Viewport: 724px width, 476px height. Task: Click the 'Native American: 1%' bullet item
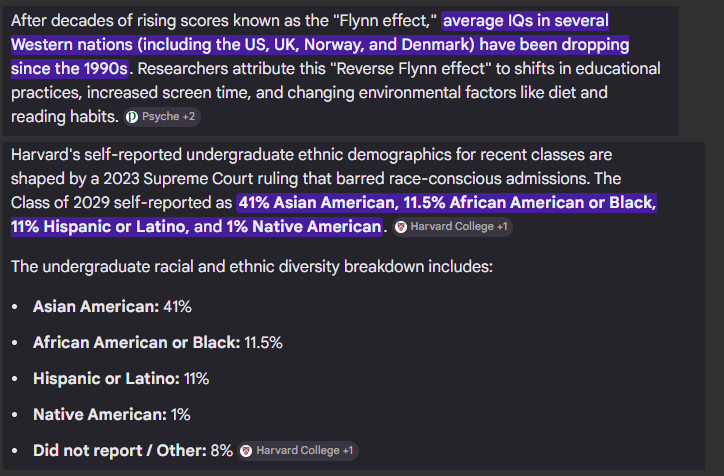click(111, 415)
